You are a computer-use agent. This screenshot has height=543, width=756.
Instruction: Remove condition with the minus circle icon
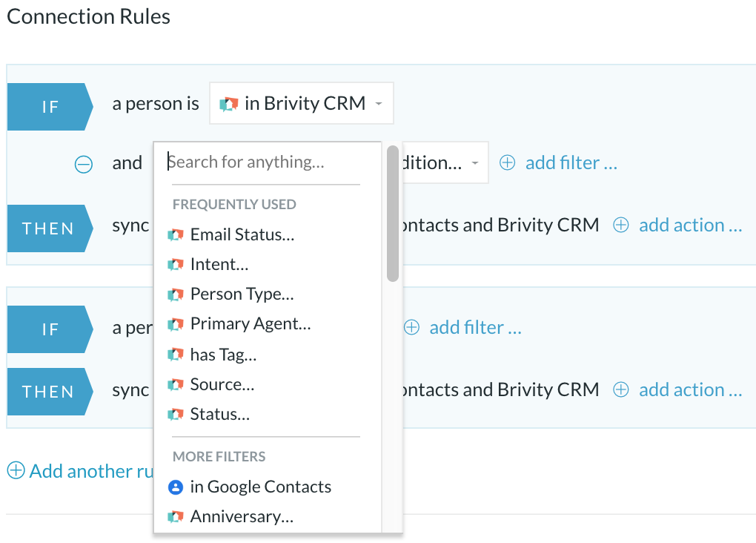84,164
